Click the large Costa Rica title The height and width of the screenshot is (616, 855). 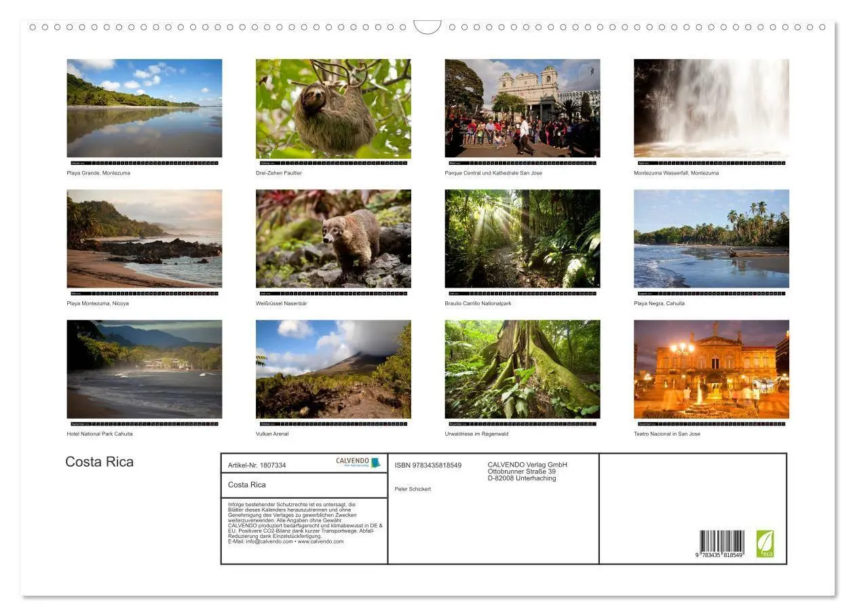coord(99,462)
